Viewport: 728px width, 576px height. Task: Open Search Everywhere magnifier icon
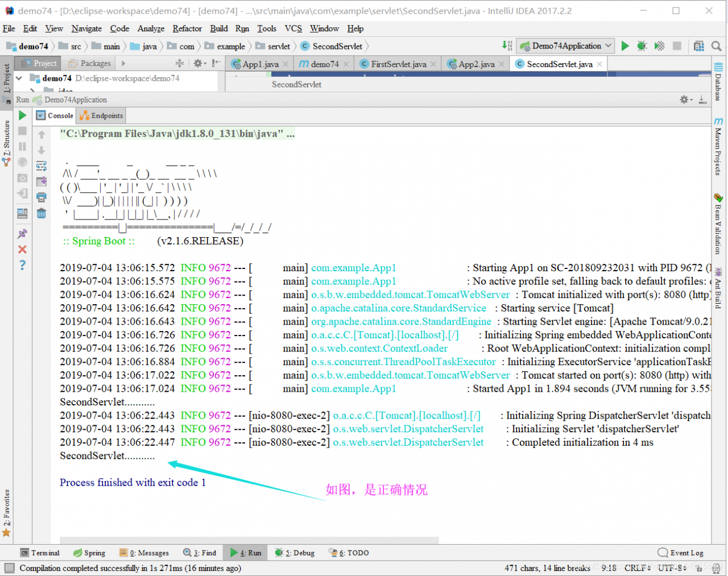coord(717,46)
